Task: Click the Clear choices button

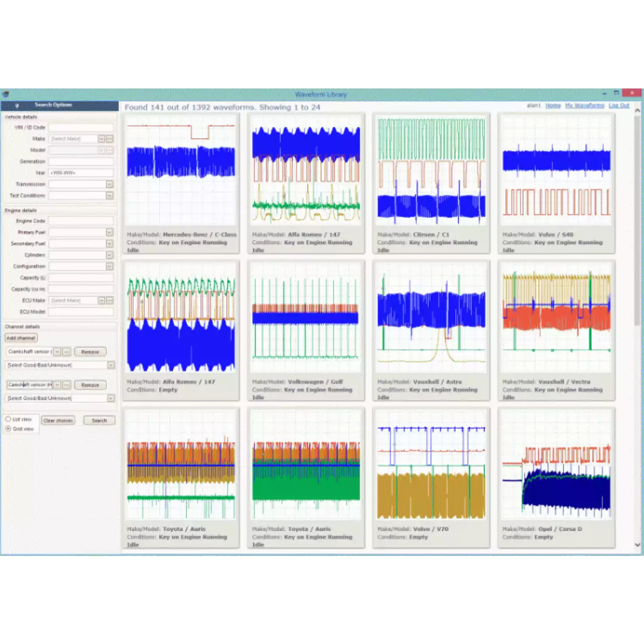Action: tap(58, 421)
